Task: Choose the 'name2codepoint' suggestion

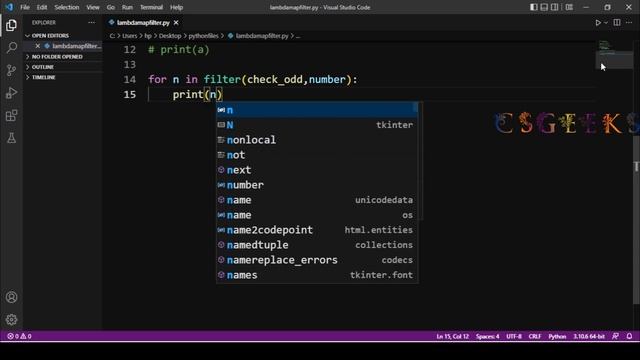Action: coord(317,230)
